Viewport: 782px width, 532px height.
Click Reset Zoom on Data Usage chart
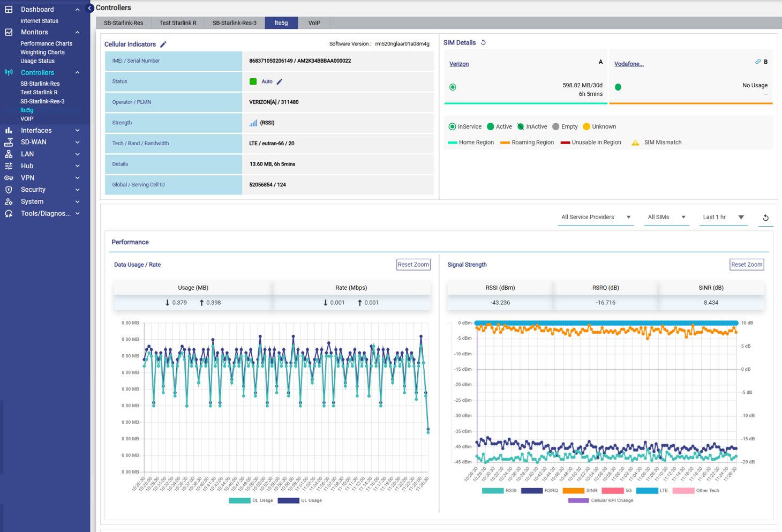(x=413, y=265)
